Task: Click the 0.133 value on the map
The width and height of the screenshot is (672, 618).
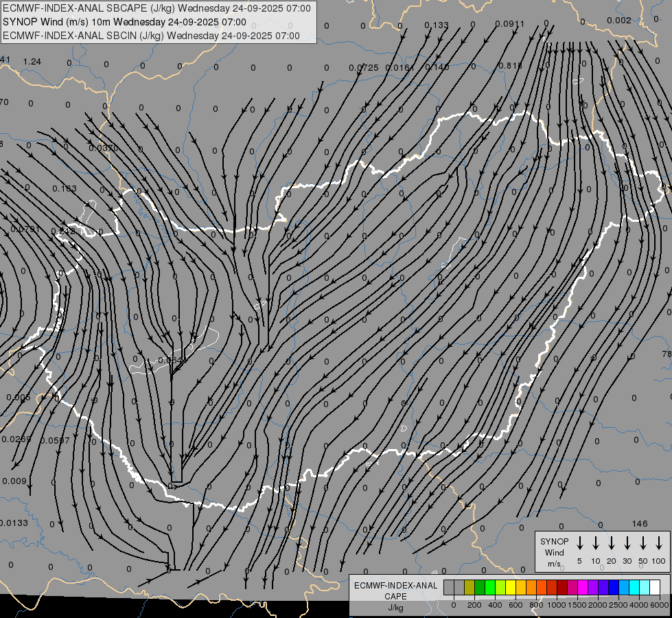Action: (x=437, y=25)
